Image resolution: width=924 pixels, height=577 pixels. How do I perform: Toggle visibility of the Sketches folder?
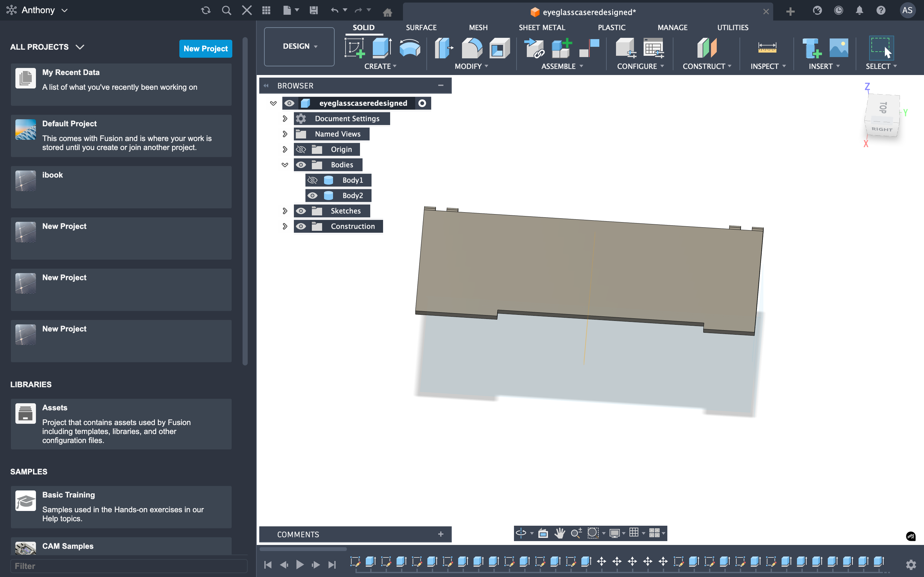(x=301, y=211)
